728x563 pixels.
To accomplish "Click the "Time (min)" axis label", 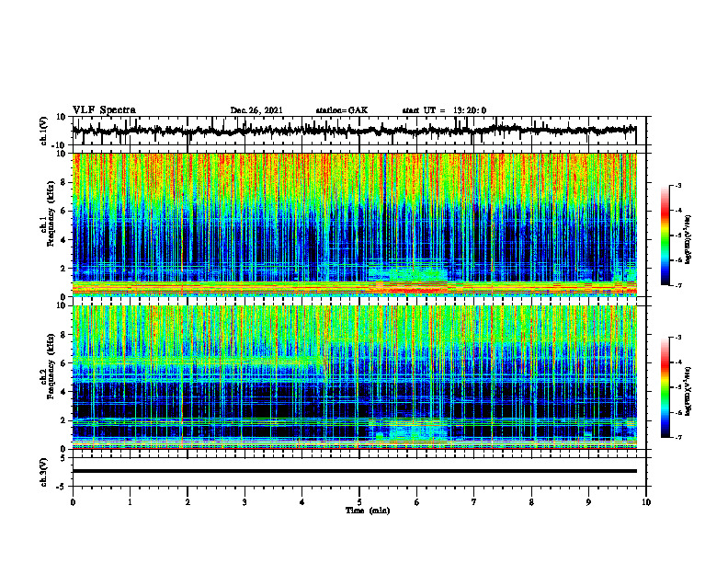I will [368, 511].
